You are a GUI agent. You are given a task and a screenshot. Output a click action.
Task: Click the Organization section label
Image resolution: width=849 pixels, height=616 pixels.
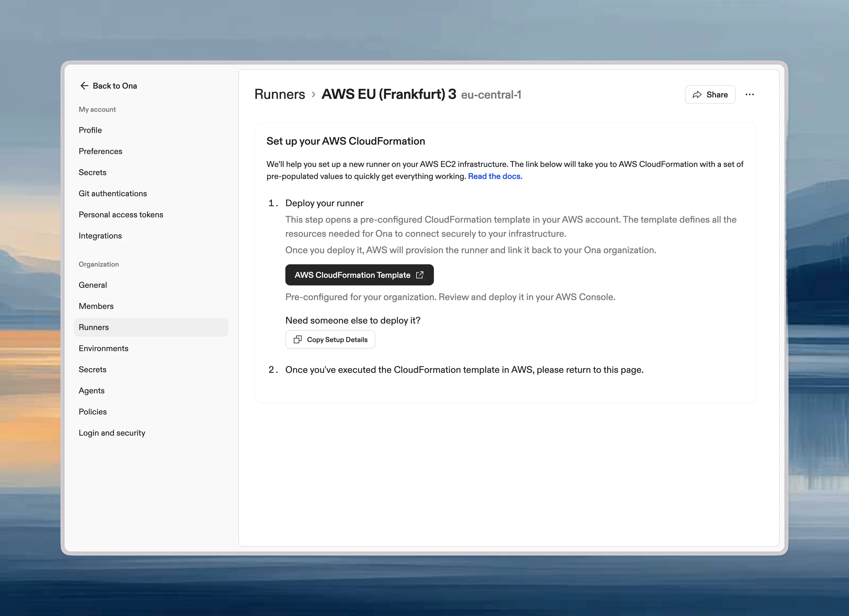click(99, 264)
